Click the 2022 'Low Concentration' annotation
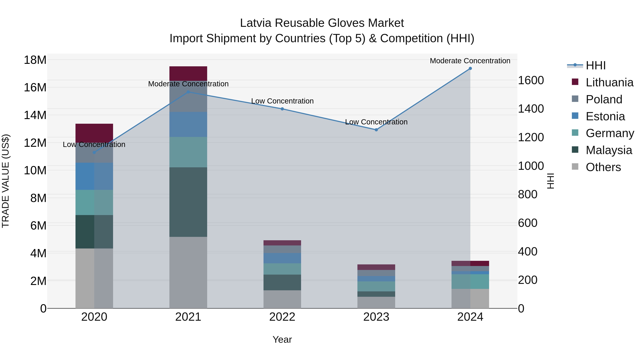Screen dimensions: 644x362 282,101
